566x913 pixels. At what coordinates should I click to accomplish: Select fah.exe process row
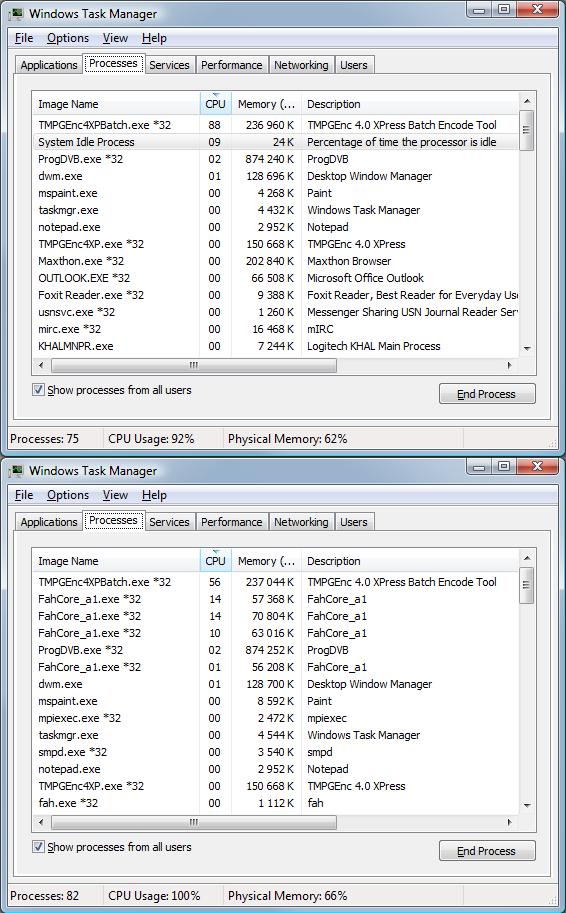275,803
